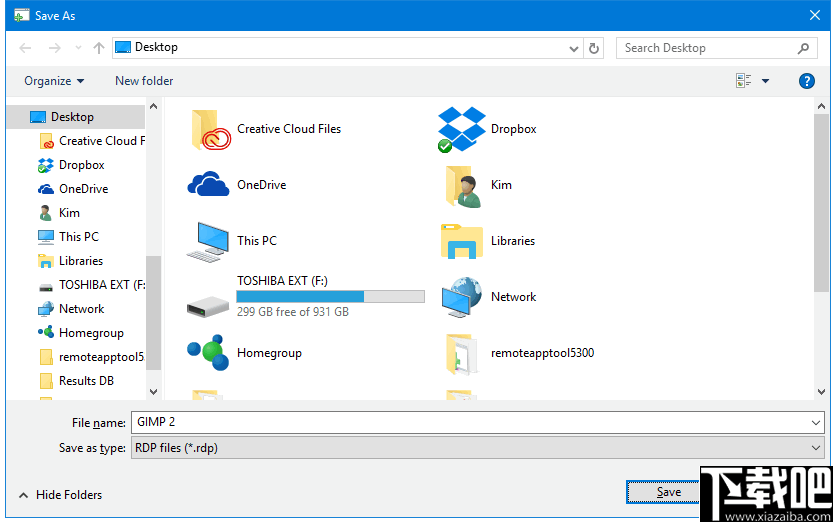Click '299 GB free of 931 GB' text
This screenshot has height=522, width=835.
click(x=292, y=312)
